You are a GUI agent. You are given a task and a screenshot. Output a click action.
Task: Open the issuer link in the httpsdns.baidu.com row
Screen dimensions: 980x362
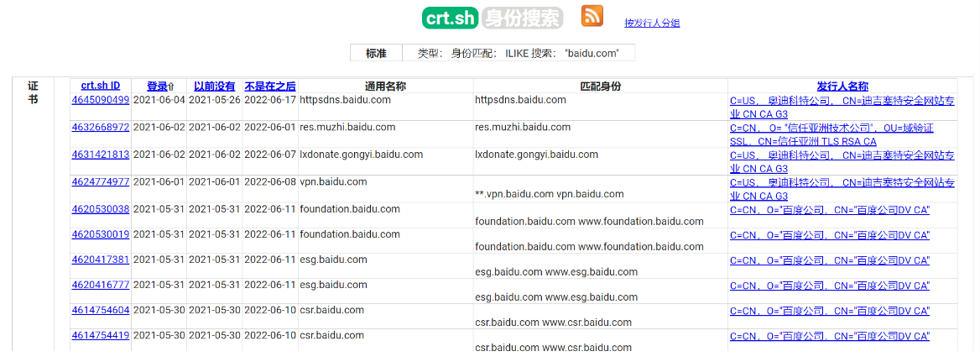842,107
